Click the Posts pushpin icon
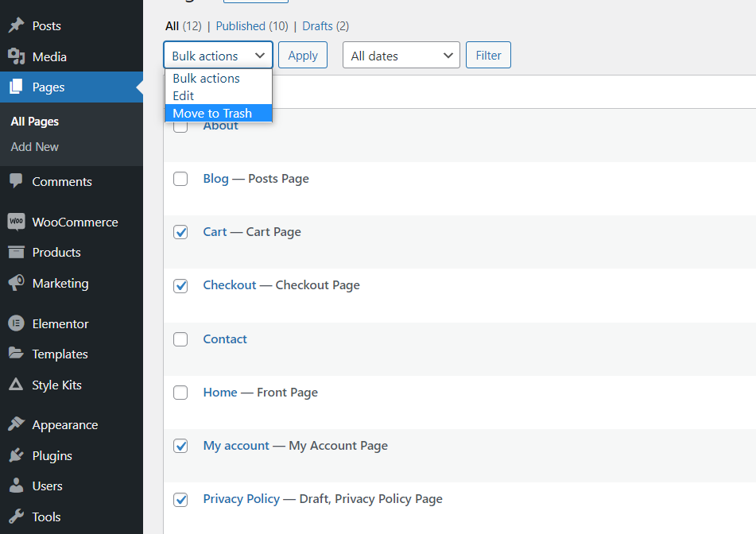This screenshot has height=534, width=756. pyautogui.click(x=17, y=25)
